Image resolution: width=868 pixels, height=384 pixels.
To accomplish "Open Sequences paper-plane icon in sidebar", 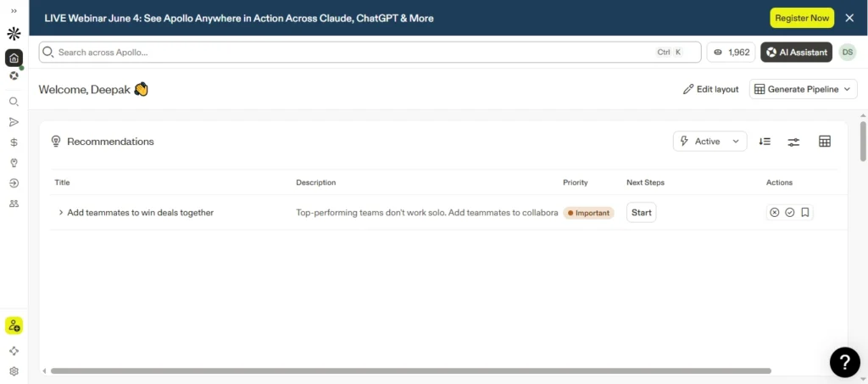I will coord(14,122).
